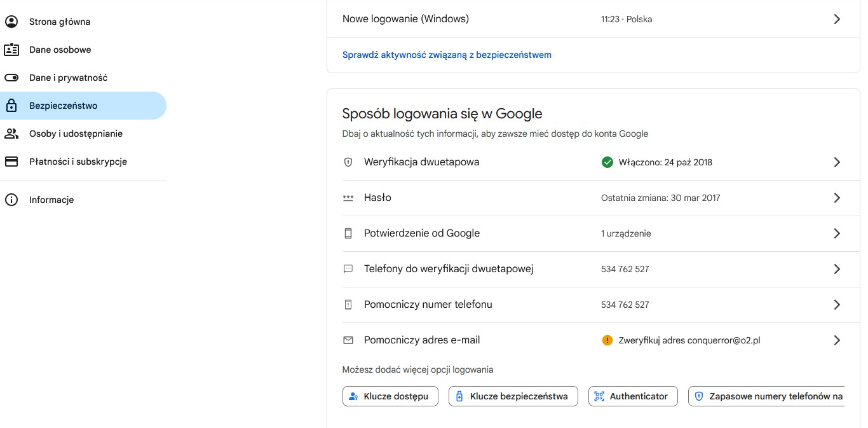Select the Strona główna icon in the sidebar
Viewport: 868px width, 428px height.
(x=11, y=22)
